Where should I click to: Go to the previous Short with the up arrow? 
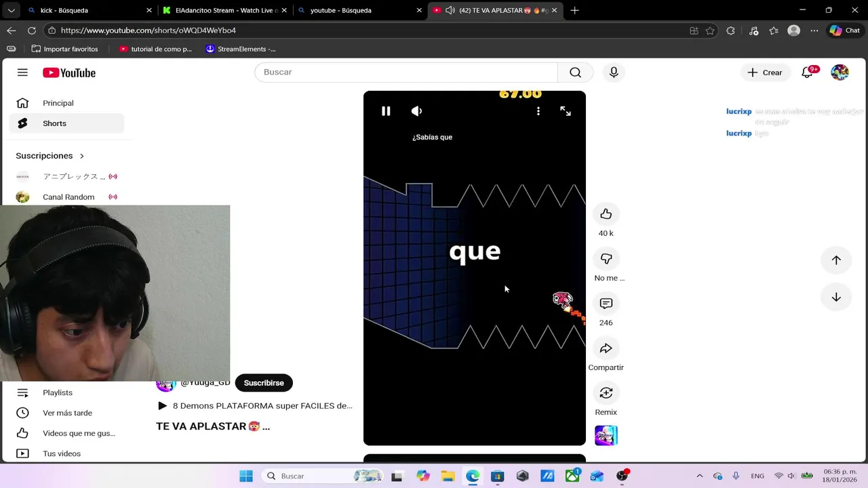coord(836,260)
